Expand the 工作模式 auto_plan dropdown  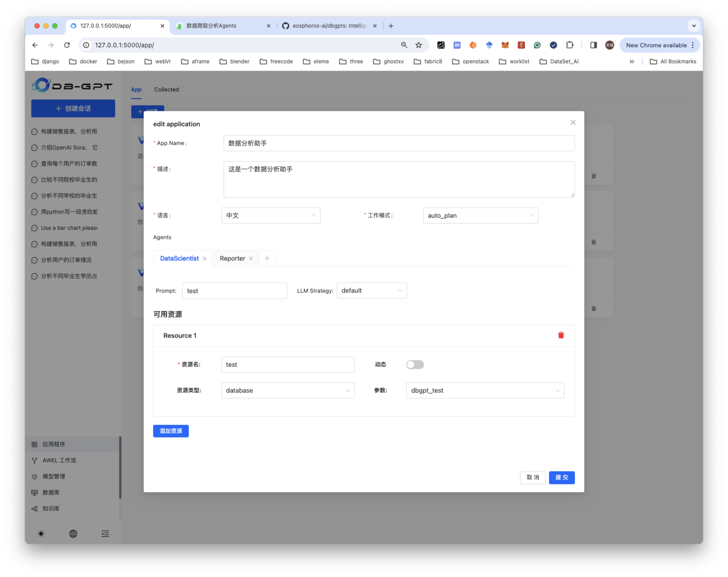pyautogui.click(x=480, y=215)
